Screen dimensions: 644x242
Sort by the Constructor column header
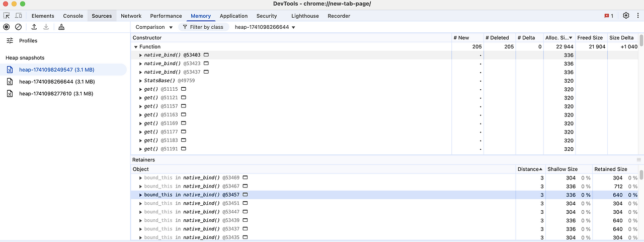[x=291, y=38]
